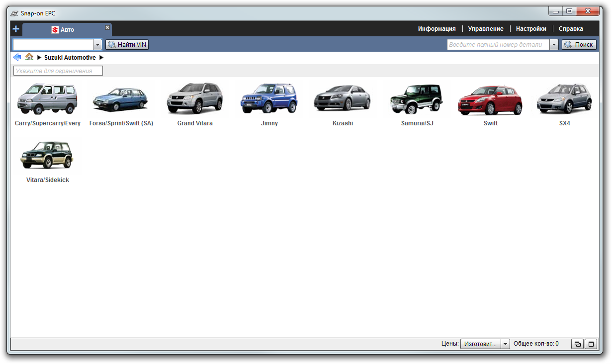Viewport: 612px width, 364px height.
Task: Expand arrow before Suzuki Automotive breadcrumb
Action: (39, 58)
